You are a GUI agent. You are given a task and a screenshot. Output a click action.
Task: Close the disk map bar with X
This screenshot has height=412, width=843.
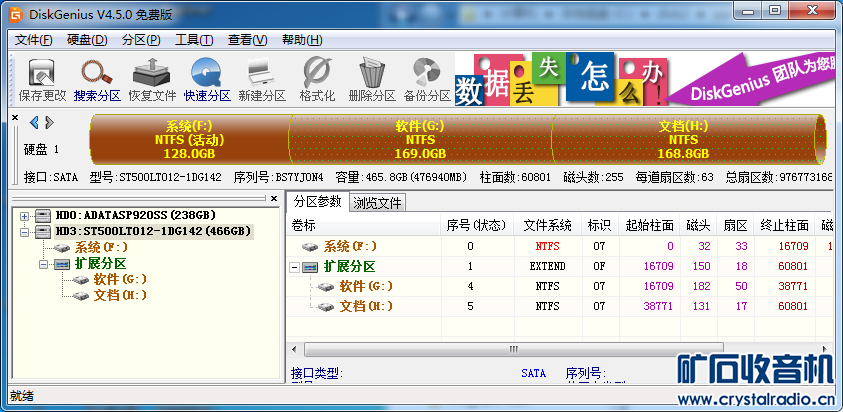(15, 117)
